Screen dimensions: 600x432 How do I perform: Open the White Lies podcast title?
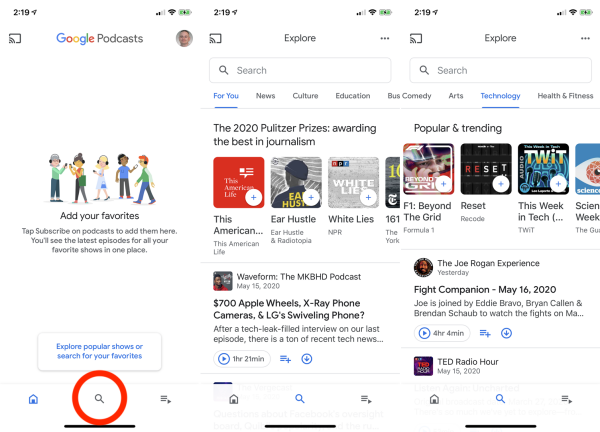351,219
